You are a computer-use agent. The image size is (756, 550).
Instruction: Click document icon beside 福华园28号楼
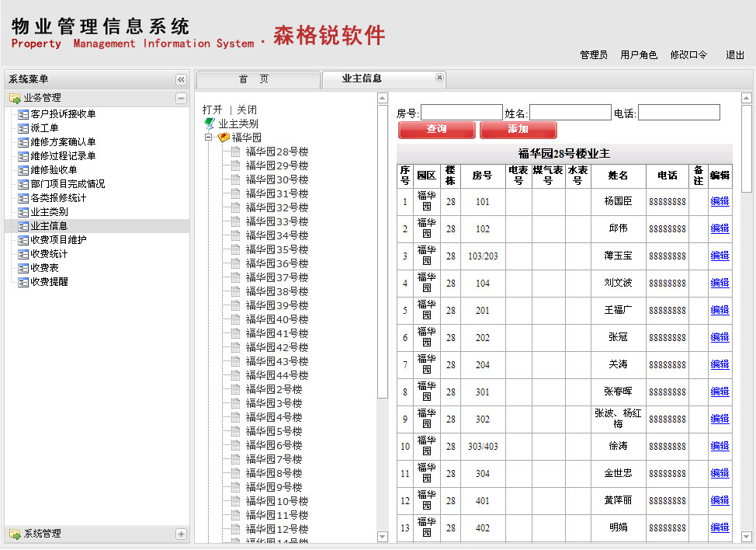point(235,151)
